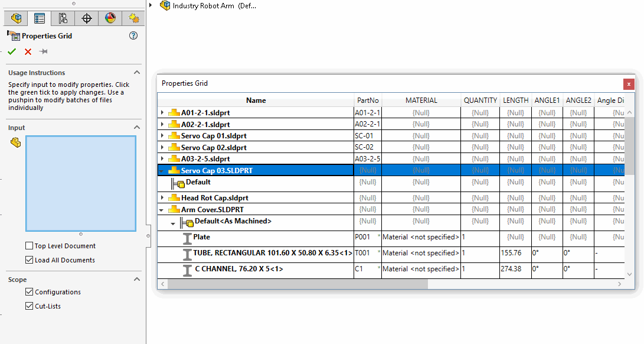This screenshot has height=344, width=644.
Task: Toggle the pushpin to keep panel open
Action: [44, 51]
